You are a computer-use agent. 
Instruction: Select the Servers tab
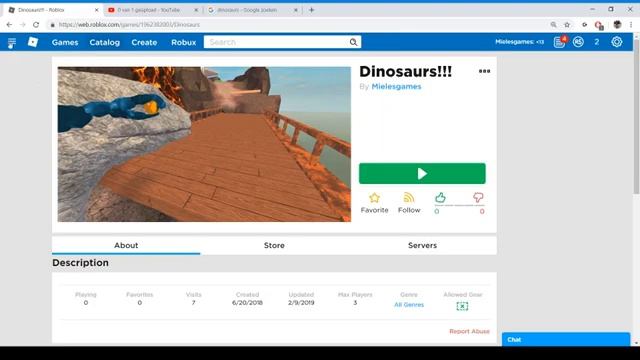tap(422, 245)
